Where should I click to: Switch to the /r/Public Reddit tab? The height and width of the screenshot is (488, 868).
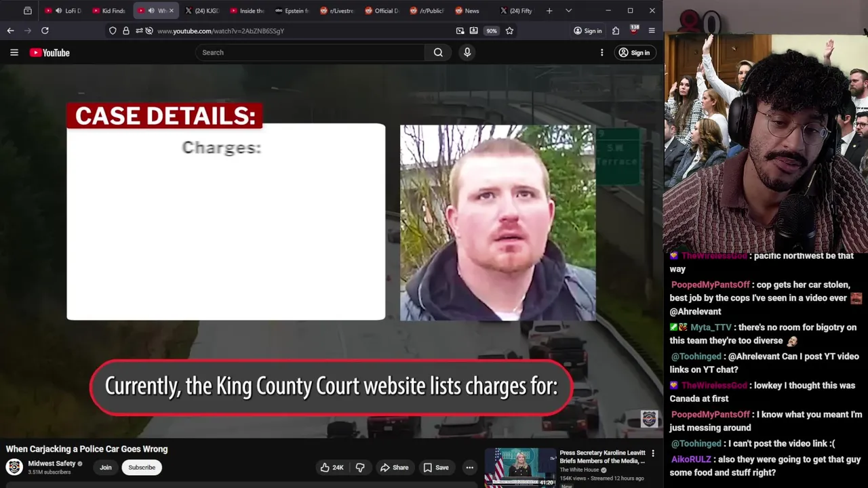click(427, 11)
